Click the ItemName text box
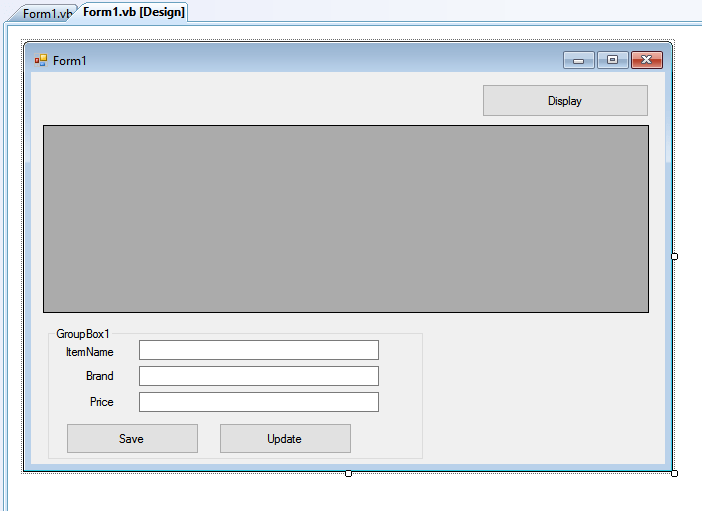702x511 pixels. tap(259, 350)
